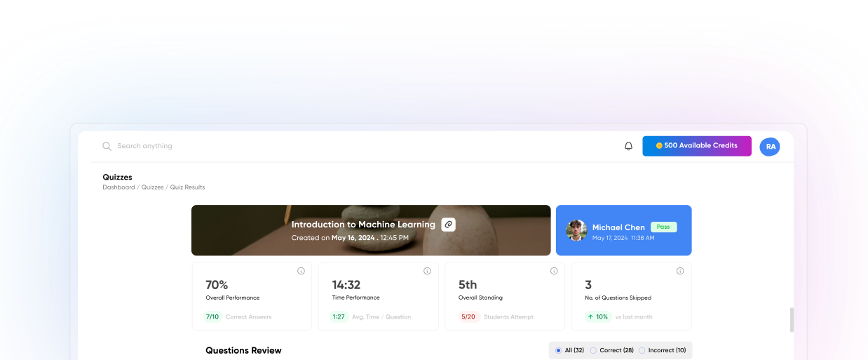Click the magnifying glass search icon

107,146
